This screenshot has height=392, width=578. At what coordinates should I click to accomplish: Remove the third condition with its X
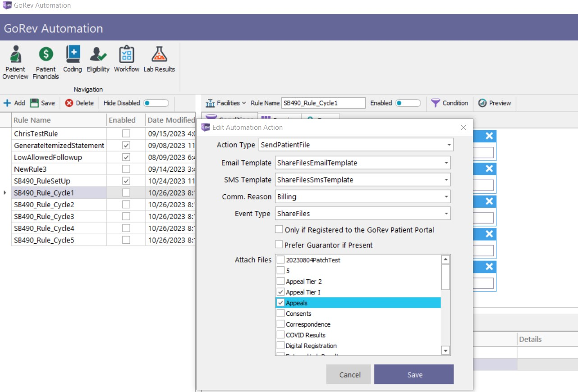(x=489, y=201)
